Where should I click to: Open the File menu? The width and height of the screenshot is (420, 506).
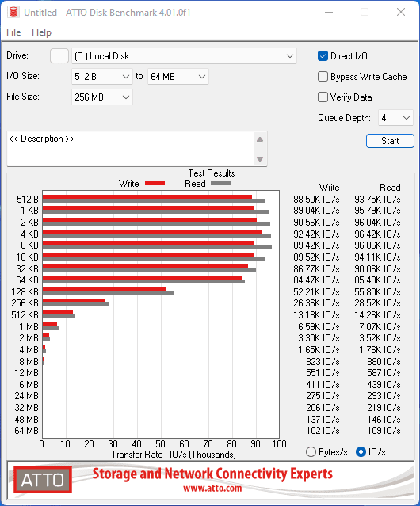[13, 32]
